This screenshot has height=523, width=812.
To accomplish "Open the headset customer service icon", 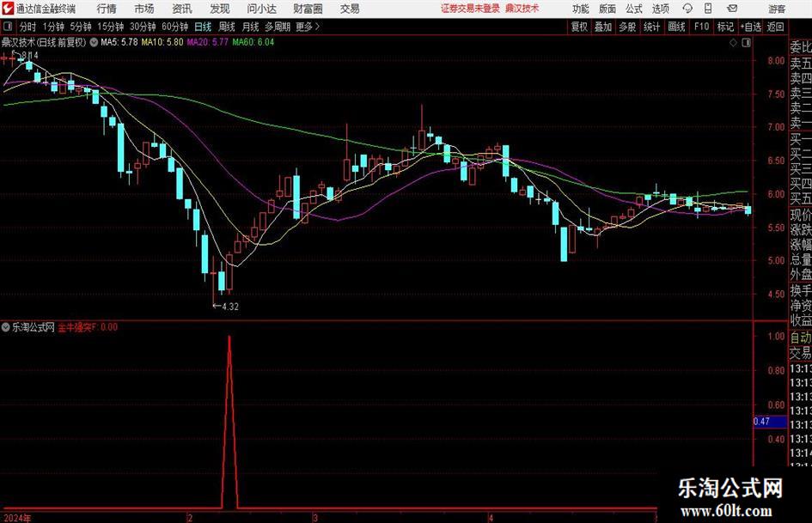I will 687,9.
